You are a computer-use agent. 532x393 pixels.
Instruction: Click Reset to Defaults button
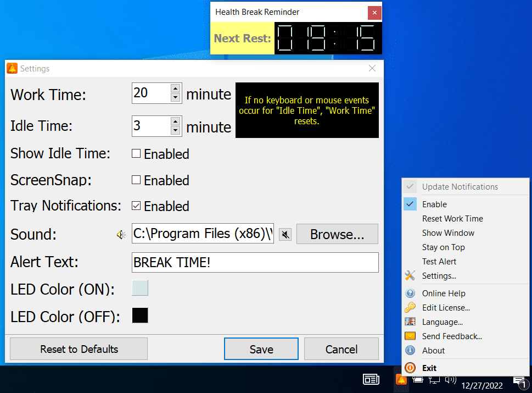pyautogui.click(x=79, y=349)
